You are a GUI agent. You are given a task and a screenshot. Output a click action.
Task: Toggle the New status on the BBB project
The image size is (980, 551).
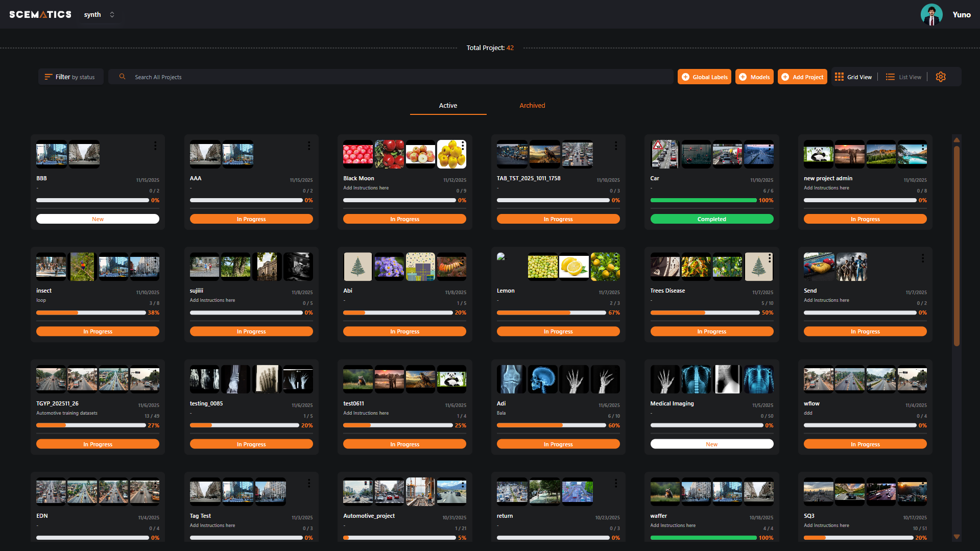tap(98, 219)
